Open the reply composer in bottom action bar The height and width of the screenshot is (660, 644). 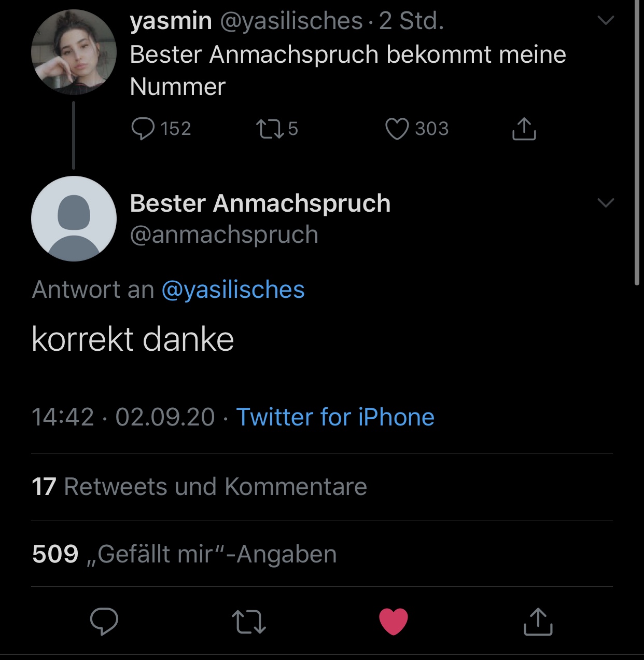[x=104, y=621]
